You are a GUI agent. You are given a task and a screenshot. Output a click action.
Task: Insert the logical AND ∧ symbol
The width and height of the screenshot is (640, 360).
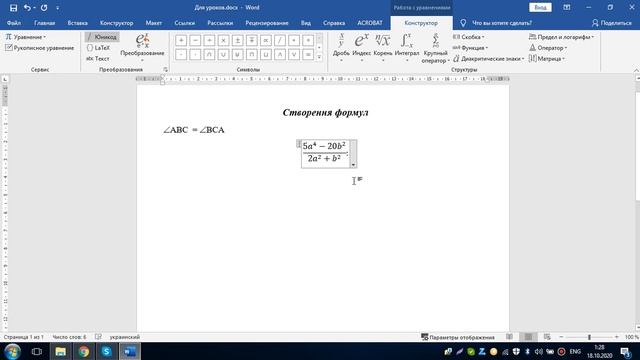pyautogui.click(x=280, y=54)
